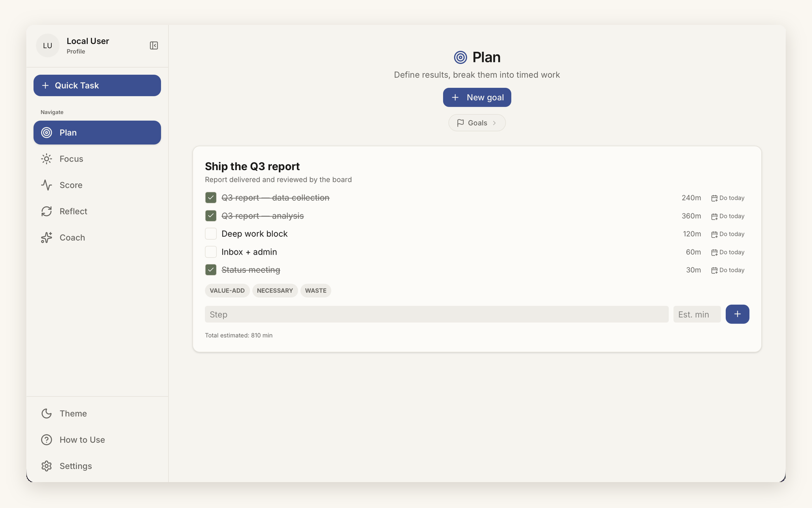Navigate to Score in the sidebar

point(97,185)
